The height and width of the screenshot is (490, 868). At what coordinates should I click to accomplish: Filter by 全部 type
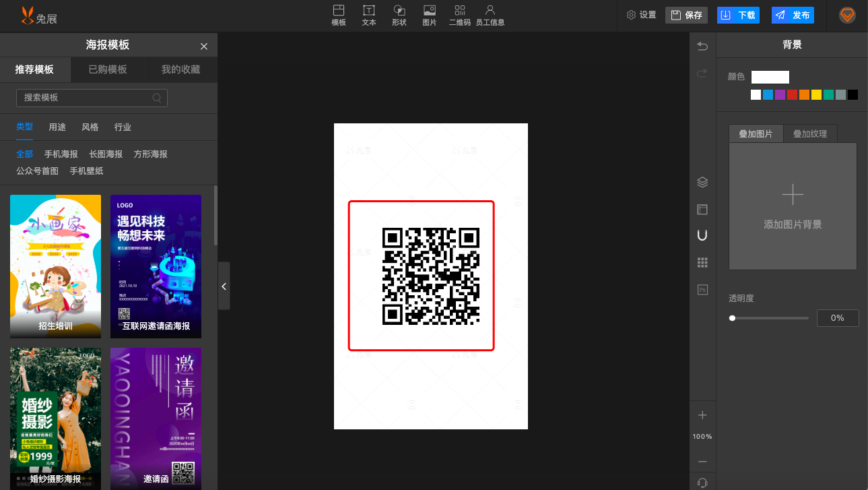[24, 154]
